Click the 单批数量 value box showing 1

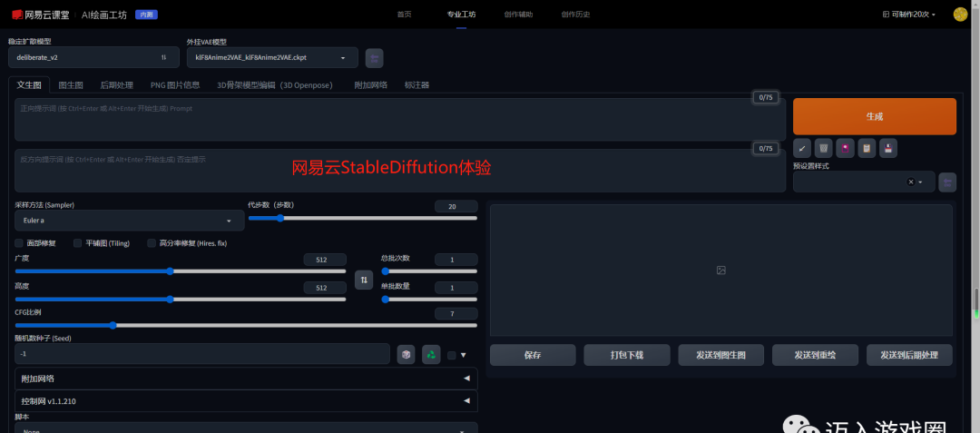pyautogui.click(x=456, y=288)
